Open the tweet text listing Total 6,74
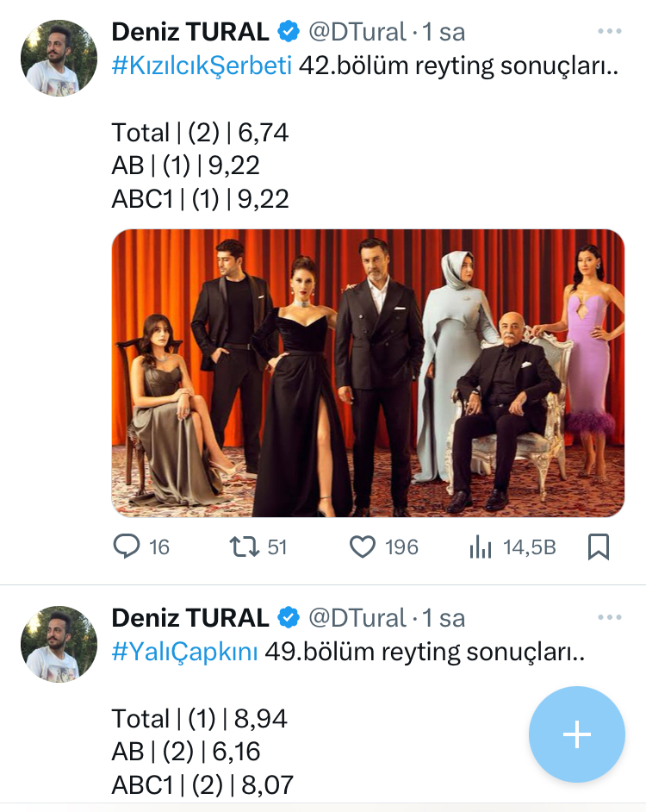Viewport: 646px width, 812px height. click(x=200, y=133)
